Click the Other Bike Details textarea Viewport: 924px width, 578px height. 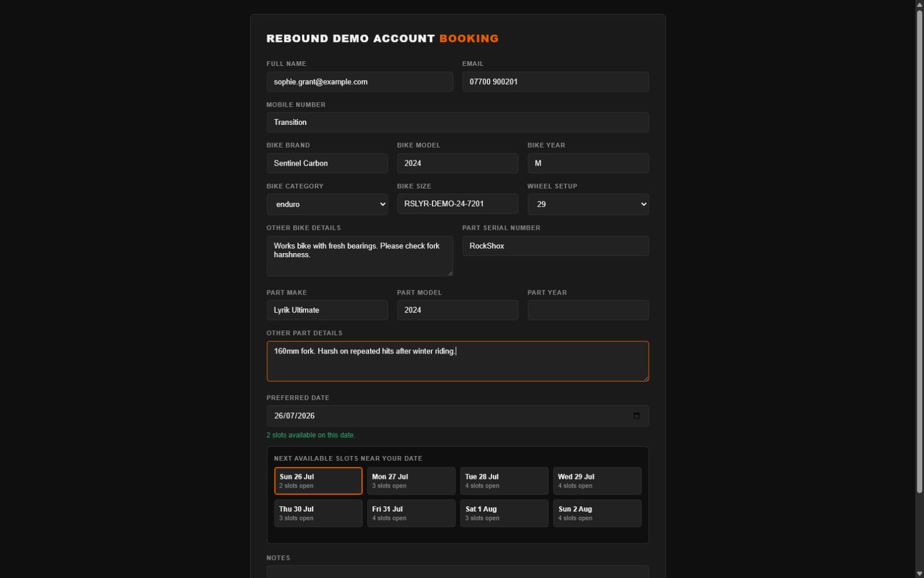pyautogui.click(x=360, y=256)
